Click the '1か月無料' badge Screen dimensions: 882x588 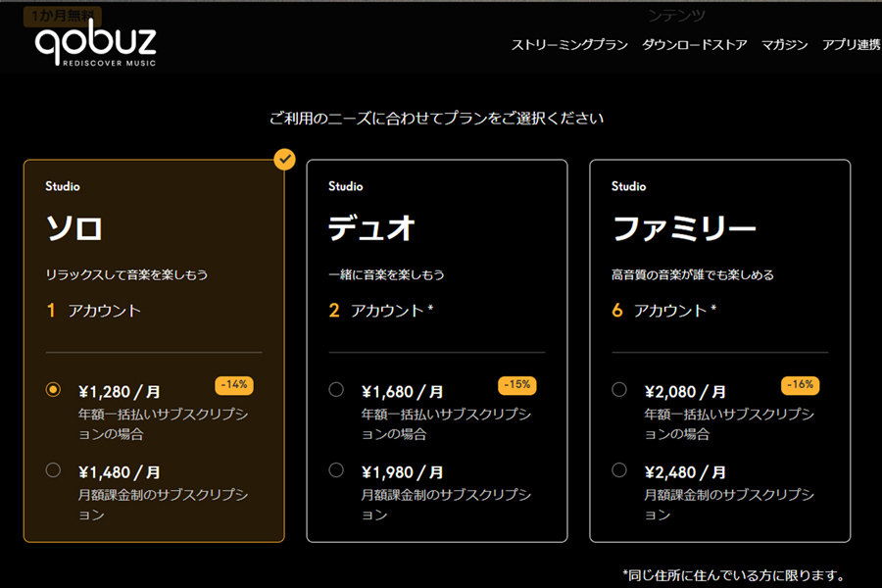click(x=63, y=16)
